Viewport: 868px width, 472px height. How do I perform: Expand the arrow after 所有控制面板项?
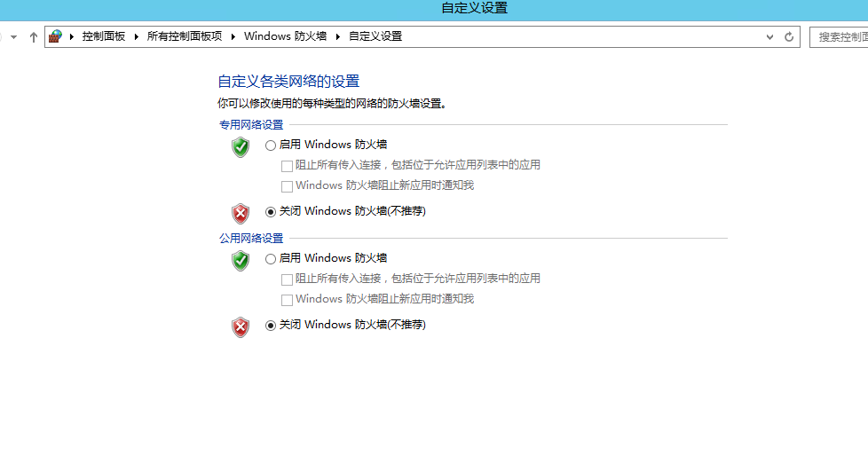(233, 37)
